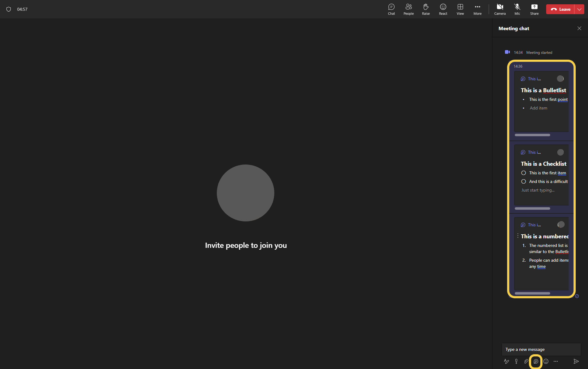This screenshot has height=369, width=588.
Task: Attach a file to the message
Action: point(526,361)
